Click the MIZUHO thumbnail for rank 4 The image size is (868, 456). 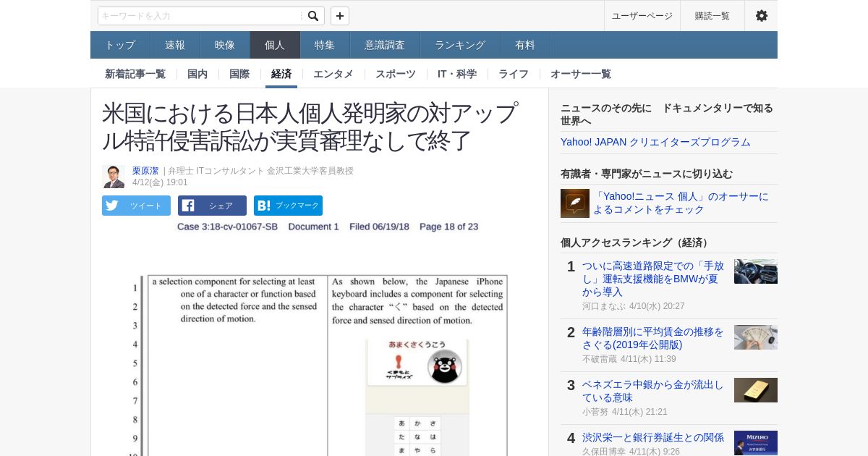pyautogui.click(x=756, y=443)
